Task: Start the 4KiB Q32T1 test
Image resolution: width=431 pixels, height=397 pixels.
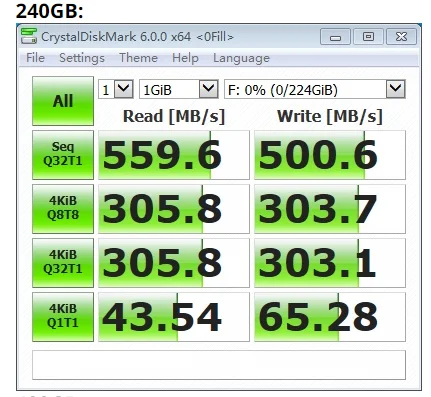Action: click(63, 263)
